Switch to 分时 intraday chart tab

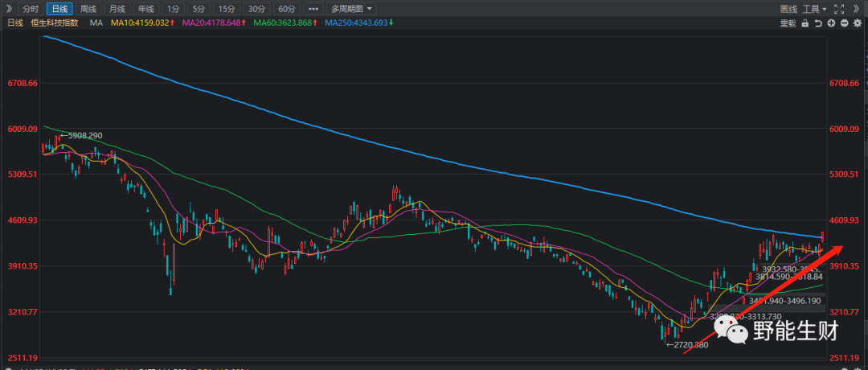[31, 9]
